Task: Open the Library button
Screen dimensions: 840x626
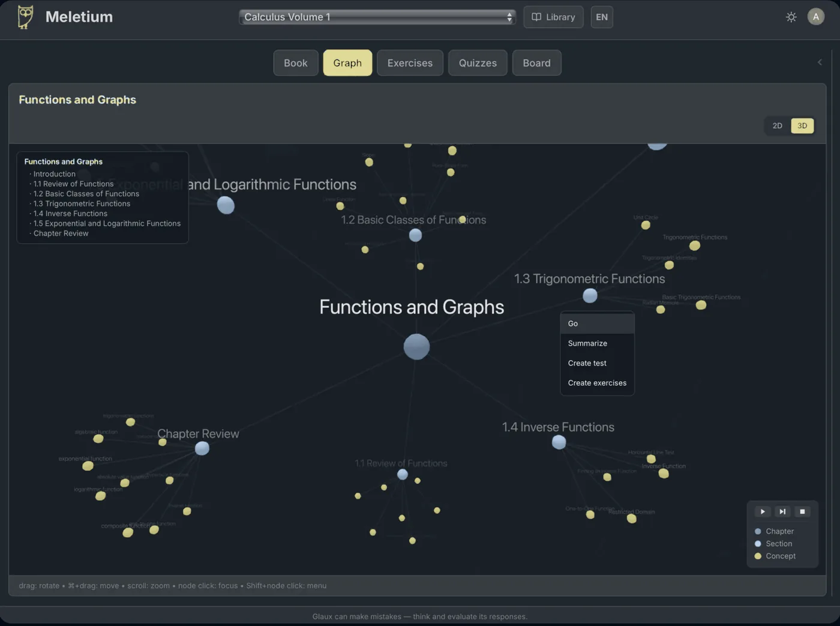Action: click(553, 17)
